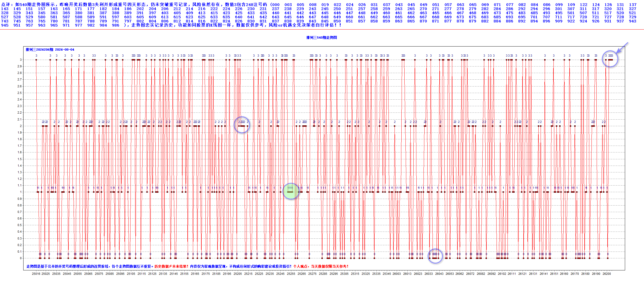Select number 521 in the commentary list

(x=633, y=13)
